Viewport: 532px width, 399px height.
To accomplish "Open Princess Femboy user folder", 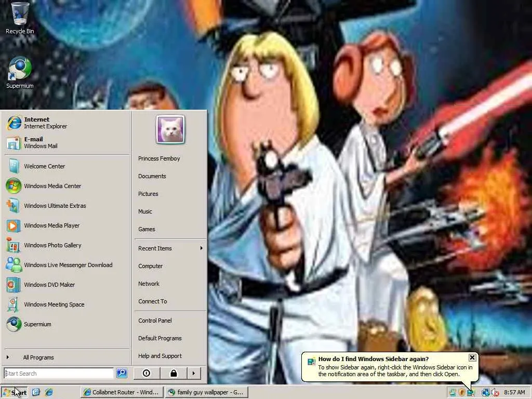I will (170, 158).
